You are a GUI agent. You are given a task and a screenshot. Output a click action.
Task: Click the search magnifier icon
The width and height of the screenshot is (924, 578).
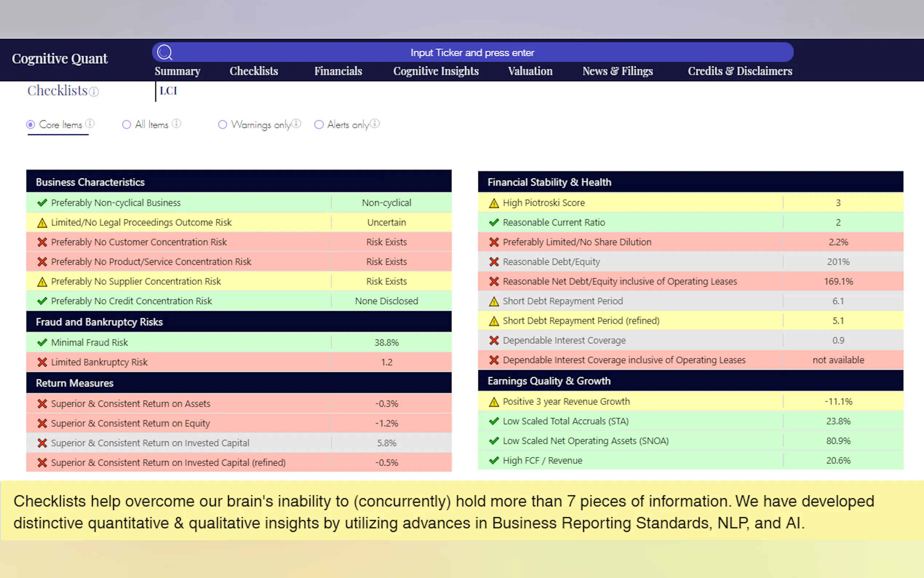pyautogui.click(x=165, y=52)
